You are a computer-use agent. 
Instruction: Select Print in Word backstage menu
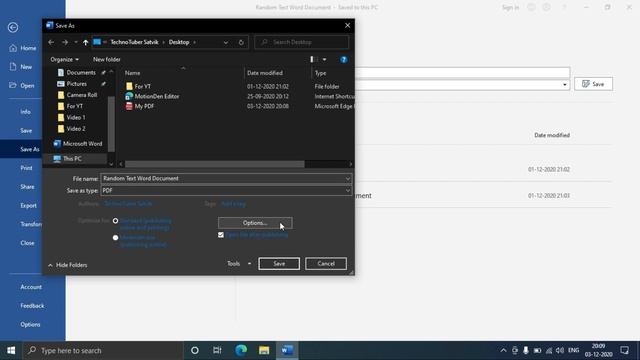26,168
